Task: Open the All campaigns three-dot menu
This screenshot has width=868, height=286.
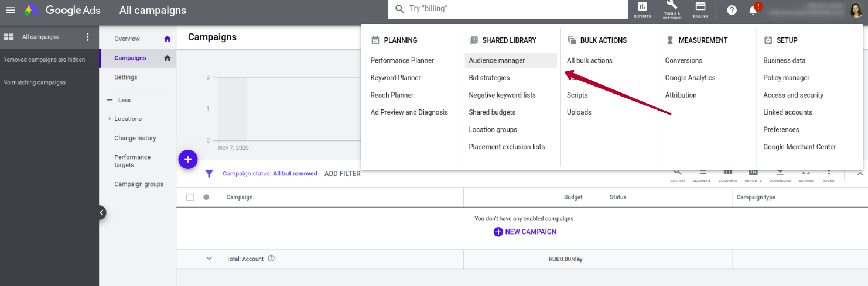Action: pos(88,37)
